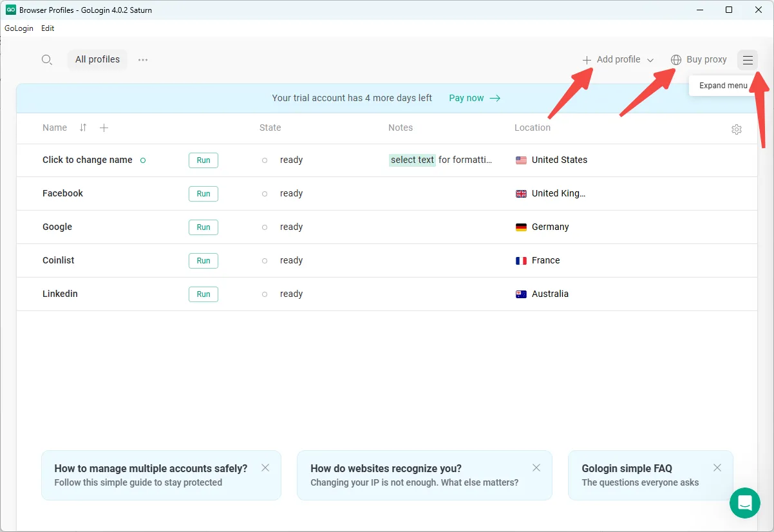
Task: Click the sort arrows beside Name column
Action: (83, 128)
